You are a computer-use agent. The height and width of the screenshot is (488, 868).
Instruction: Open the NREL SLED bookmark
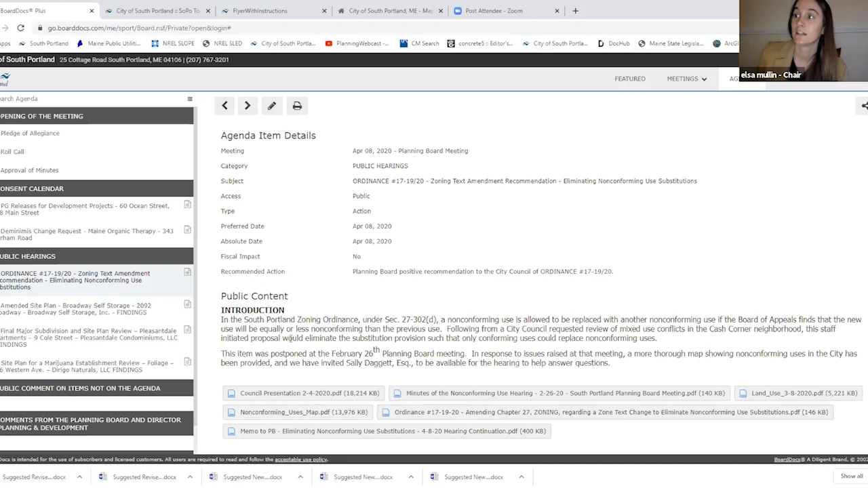tap(222, 43)
